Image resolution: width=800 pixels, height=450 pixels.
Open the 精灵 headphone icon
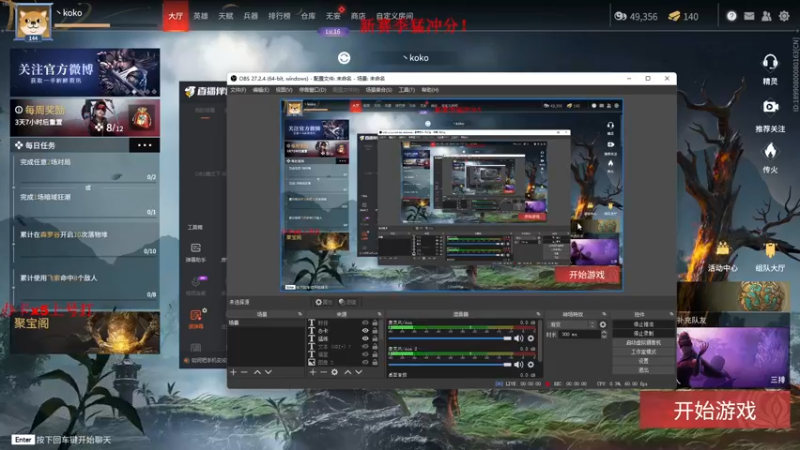point(770,63)
